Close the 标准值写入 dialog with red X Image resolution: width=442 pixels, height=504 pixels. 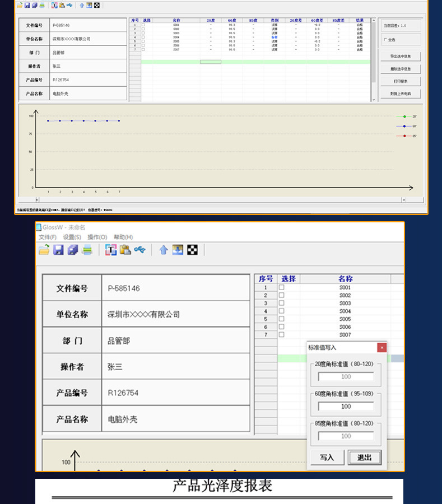click(382, 347)
